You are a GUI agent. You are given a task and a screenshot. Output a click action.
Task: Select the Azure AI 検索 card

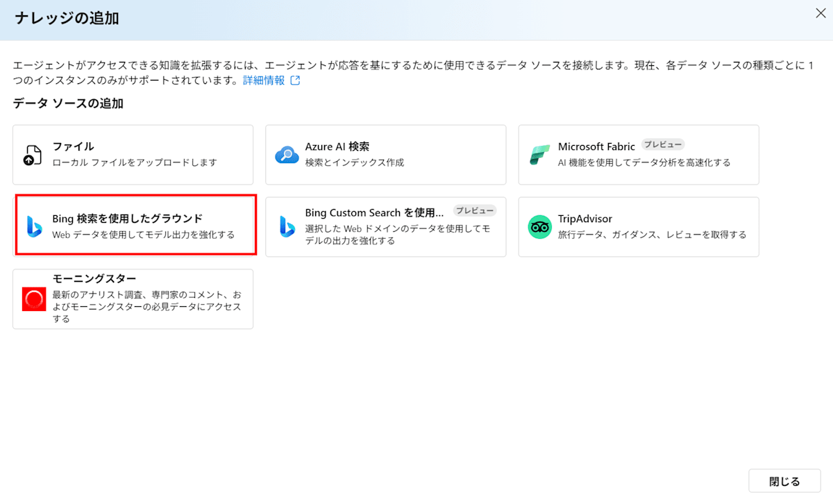385,155
